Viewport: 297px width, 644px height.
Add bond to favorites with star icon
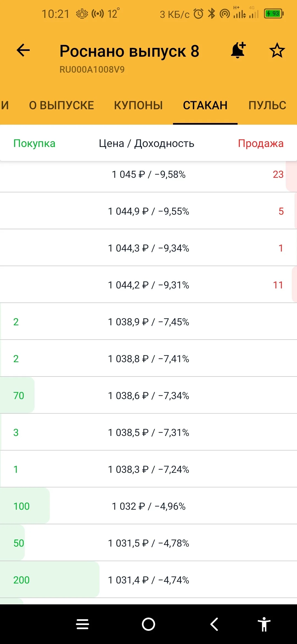pyautogui.click(x=277, y=50)
